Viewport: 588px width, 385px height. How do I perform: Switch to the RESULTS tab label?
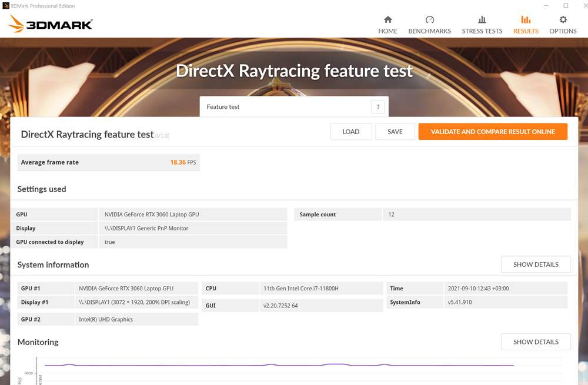(x=526, y=31)
